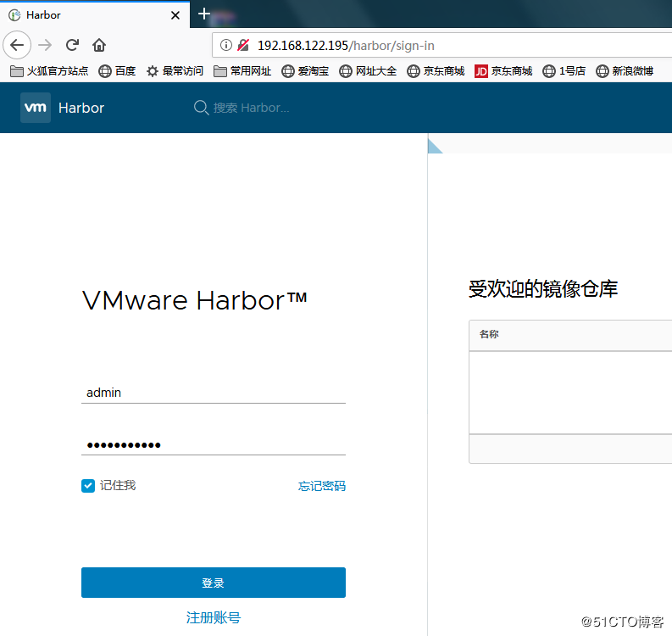Click the VMware vm logo icon
The height and width of the screenshot is (636, 672).
[x=36, y=108]
